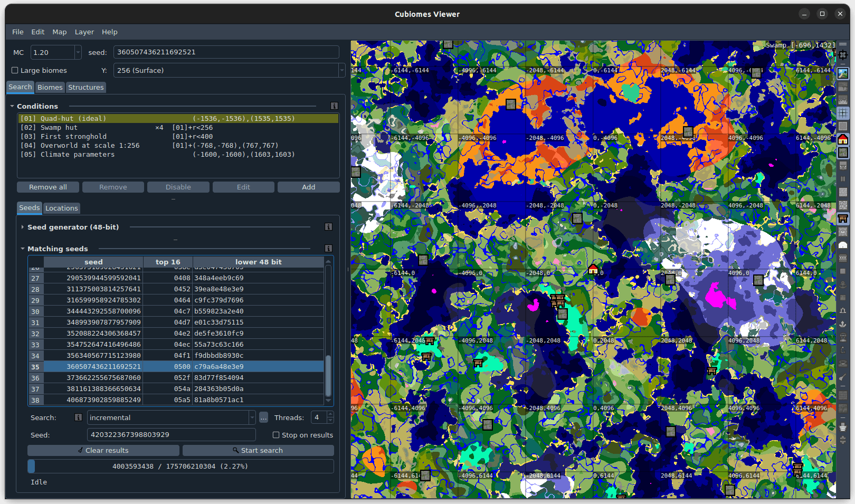Show end city markers icon
Screen dimensions: 855x504
pyautogui.click(x=843, y=426)
